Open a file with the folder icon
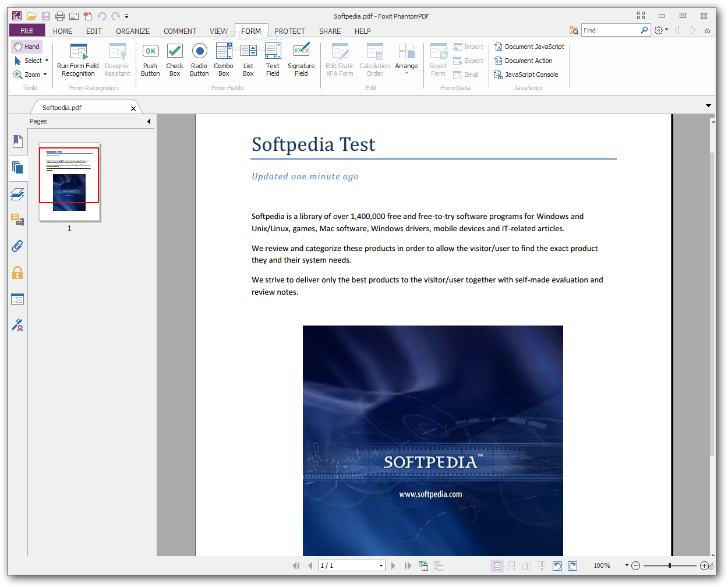Viewport: 728px width, 587px height. point(32,16)
